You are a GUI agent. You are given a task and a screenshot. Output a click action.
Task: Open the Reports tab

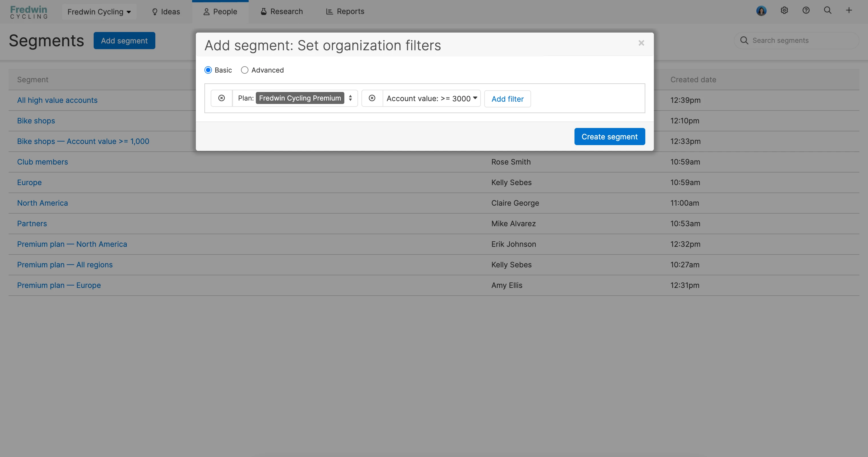click(345, 12)
